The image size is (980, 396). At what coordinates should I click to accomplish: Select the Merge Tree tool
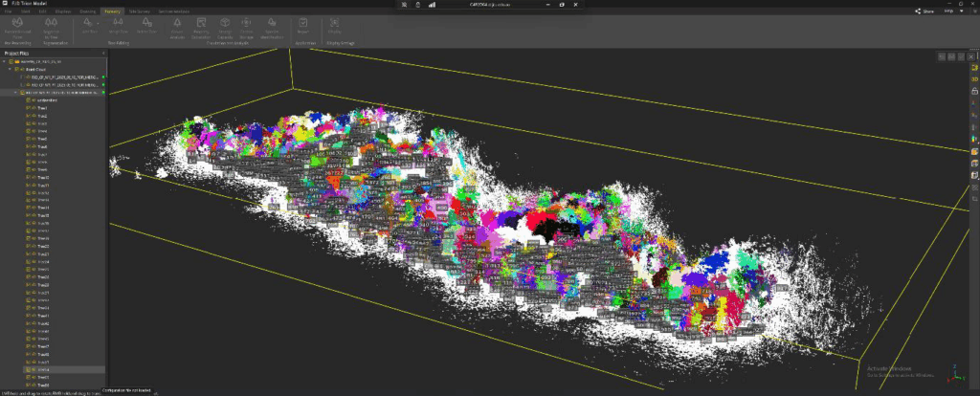pos(119,23)
